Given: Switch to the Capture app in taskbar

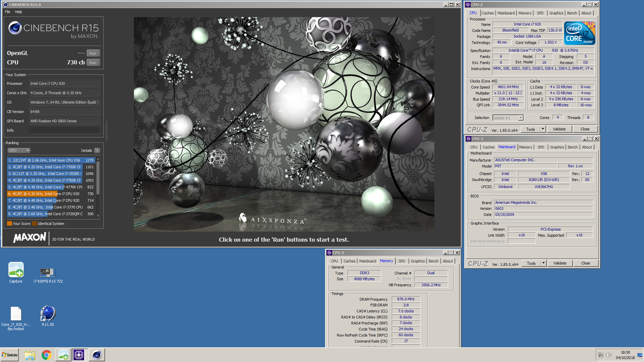Looking at the screenshot, I should point(63,355).
